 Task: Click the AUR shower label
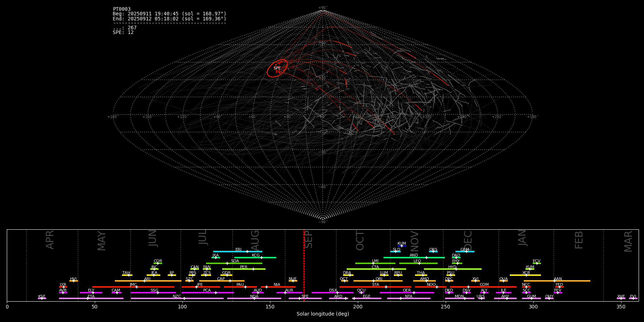(x=289, y=290)
